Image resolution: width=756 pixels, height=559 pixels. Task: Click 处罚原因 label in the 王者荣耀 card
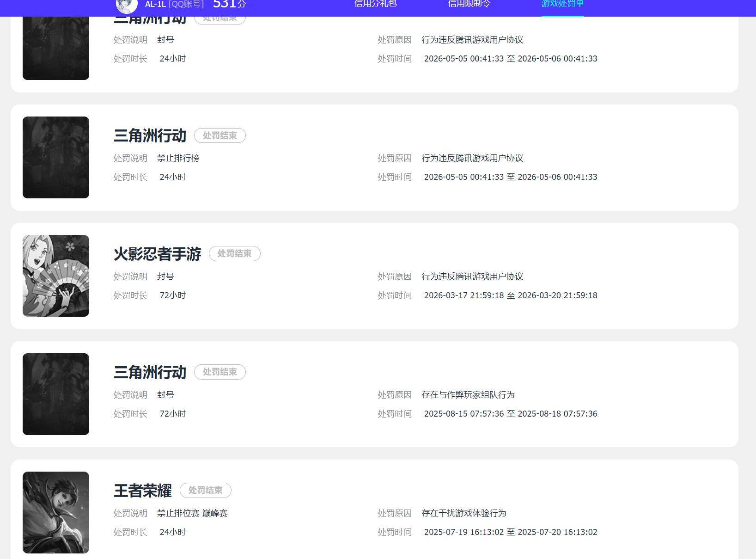coord(395,513)
